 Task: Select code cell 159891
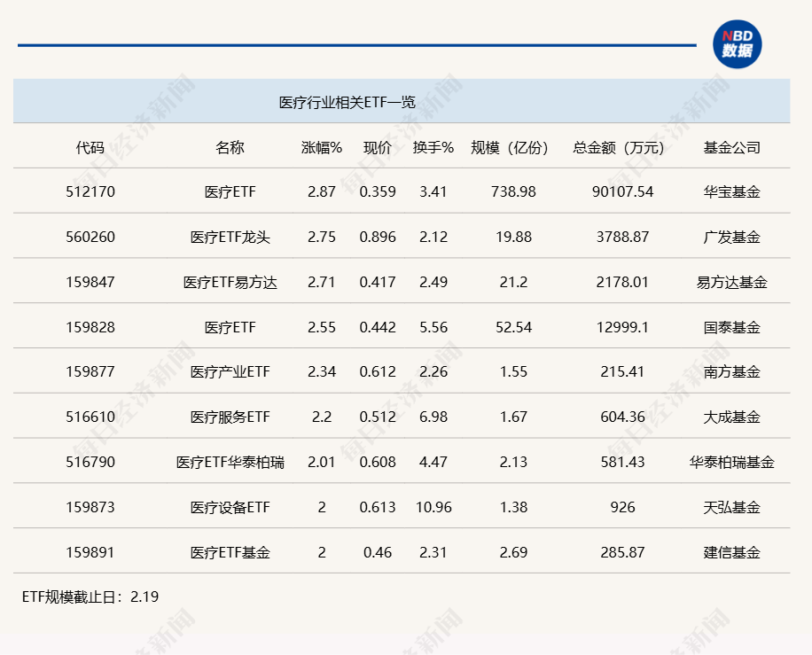(90, 552)
